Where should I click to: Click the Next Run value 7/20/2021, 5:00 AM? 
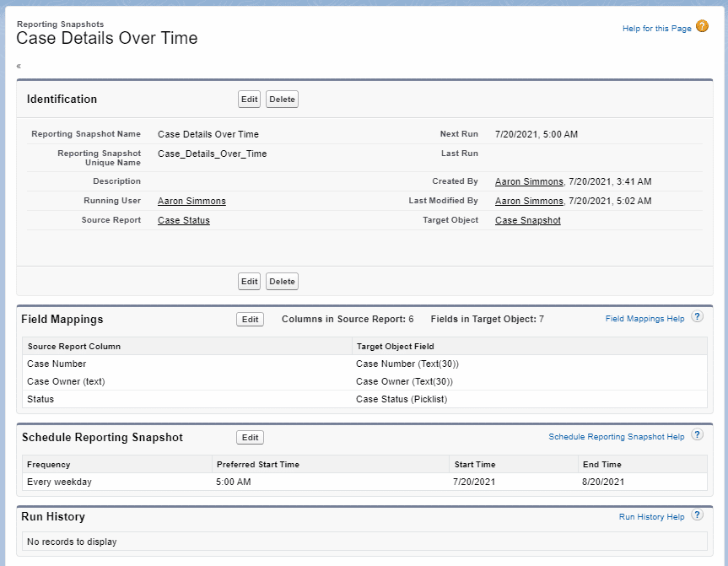[x=537, y=134]
